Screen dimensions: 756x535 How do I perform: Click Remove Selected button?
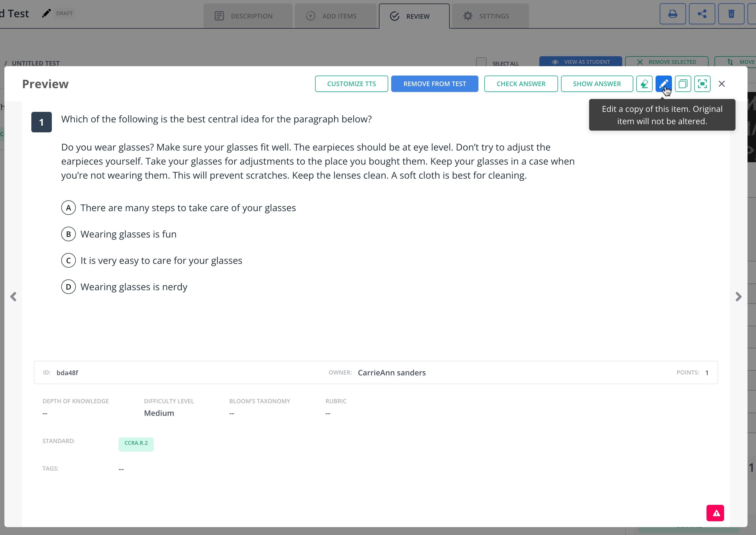tap(666, 61)
